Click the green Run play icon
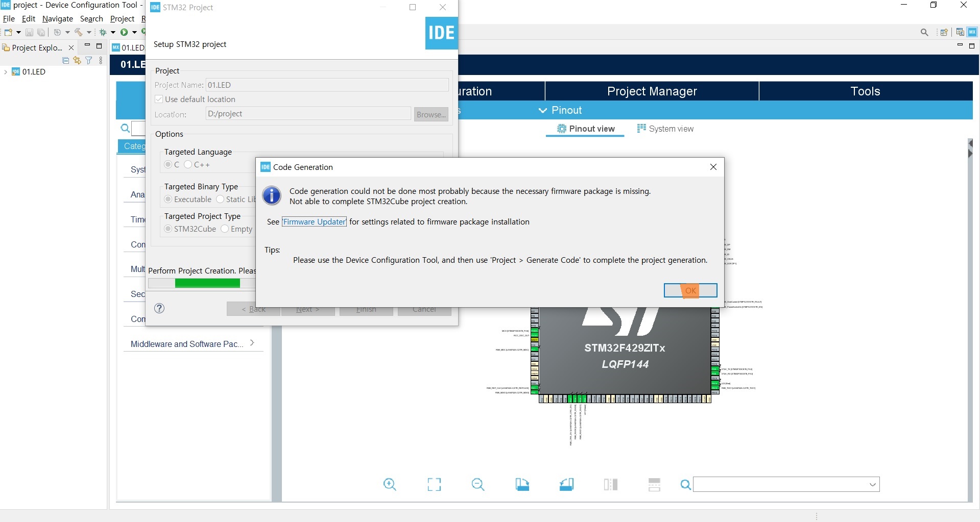980x522 pixels. (124, 32)
